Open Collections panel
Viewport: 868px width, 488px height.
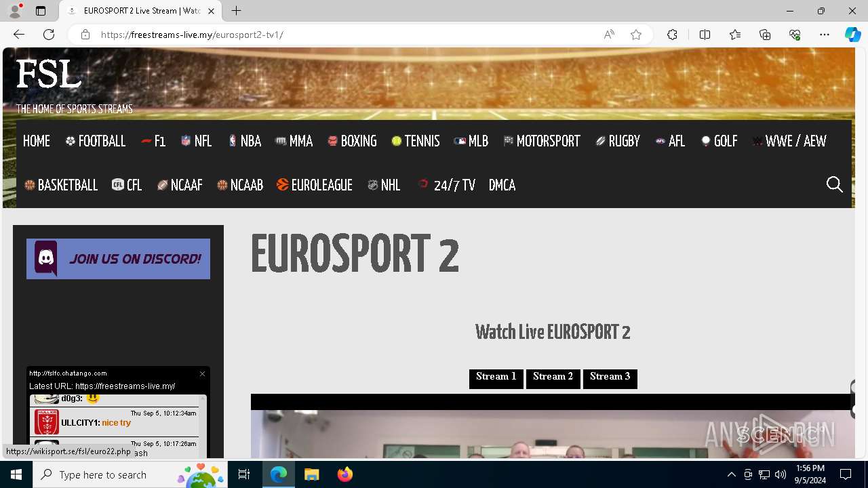(x=765, y=35)
